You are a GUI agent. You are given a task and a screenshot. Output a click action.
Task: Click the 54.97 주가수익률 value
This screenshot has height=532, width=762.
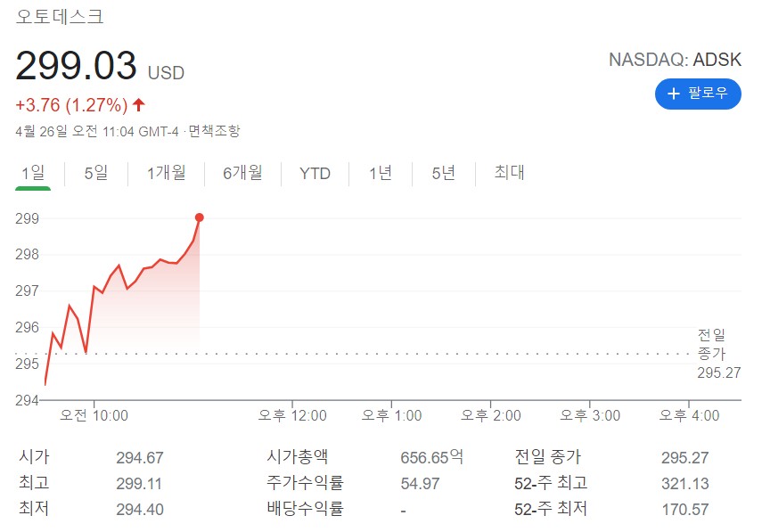[420, 484]
